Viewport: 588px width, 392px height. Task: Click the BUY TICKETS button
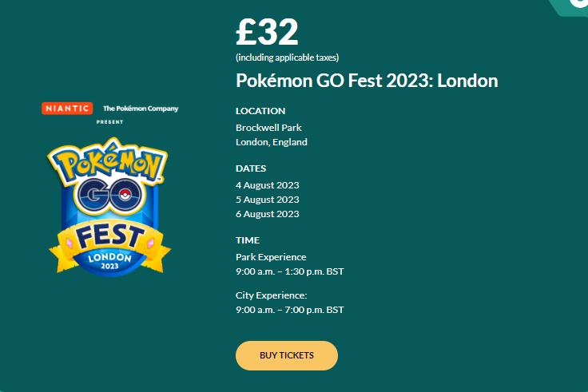tap(286, 355)
